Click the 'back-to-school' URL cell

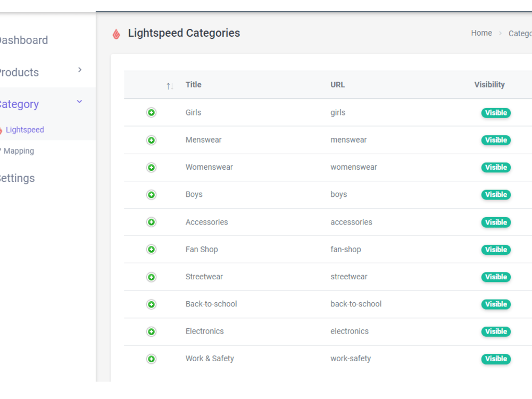356,304
